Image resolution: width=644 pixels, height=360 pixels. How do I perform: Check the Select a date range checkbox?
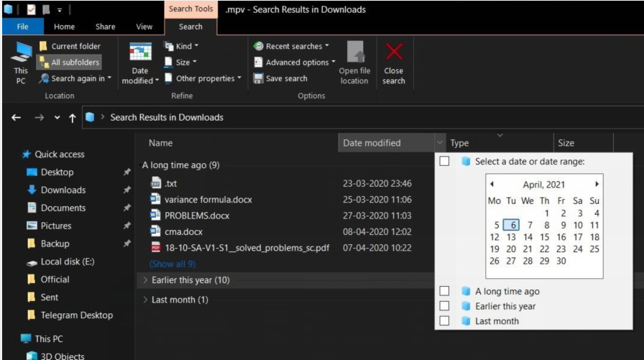click(444, 161)
